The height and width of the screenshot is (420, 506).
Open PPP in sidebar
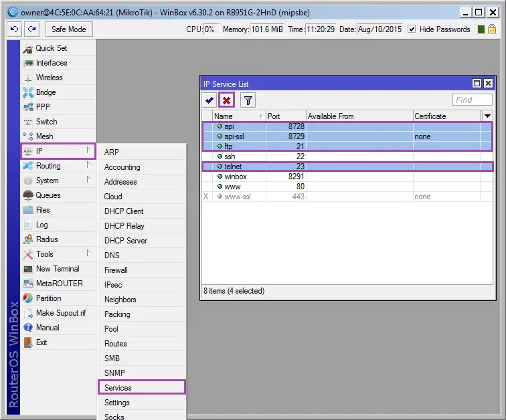pos(59,107)
